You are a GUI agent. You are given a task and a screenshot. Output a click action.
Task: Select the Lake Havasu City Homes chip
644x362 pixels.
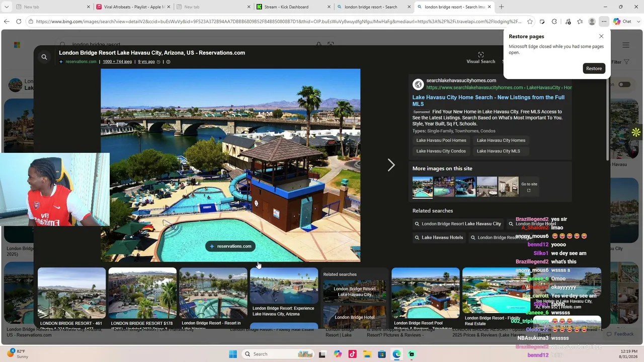click(x=501, y=140)
